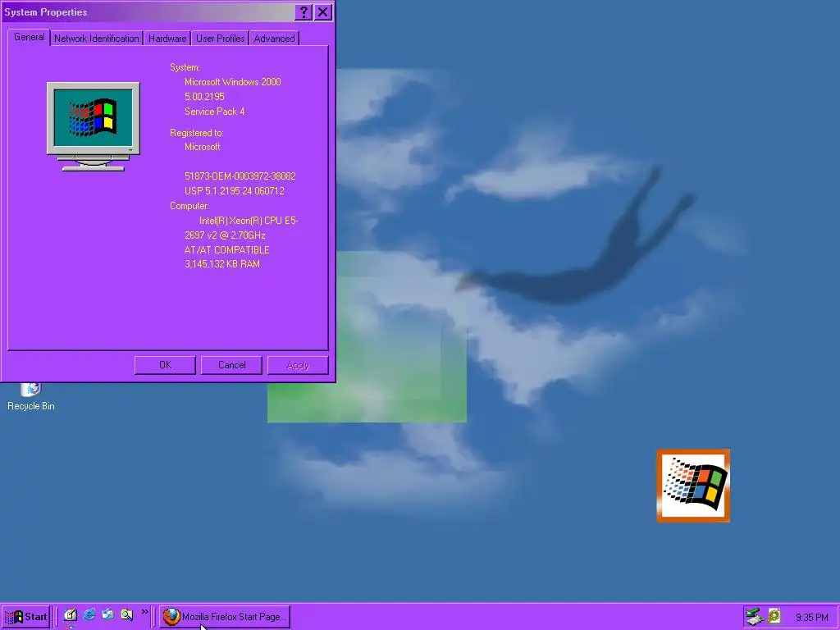Click the '3,145,132 KB RAM' text
This screenshot has width=840, height=630.
(221, 264)
